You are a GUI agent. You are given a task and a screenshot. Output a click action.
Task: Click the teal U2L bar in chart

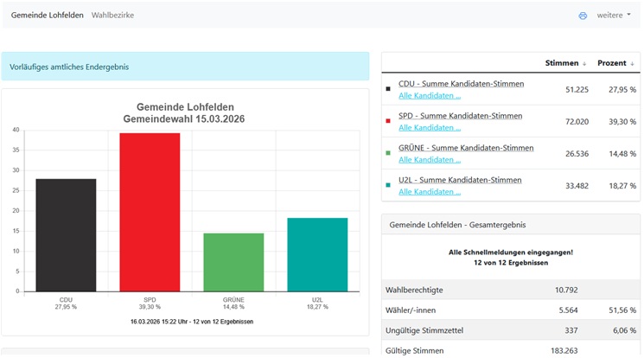pyautogui.click(x=316, y=254)
